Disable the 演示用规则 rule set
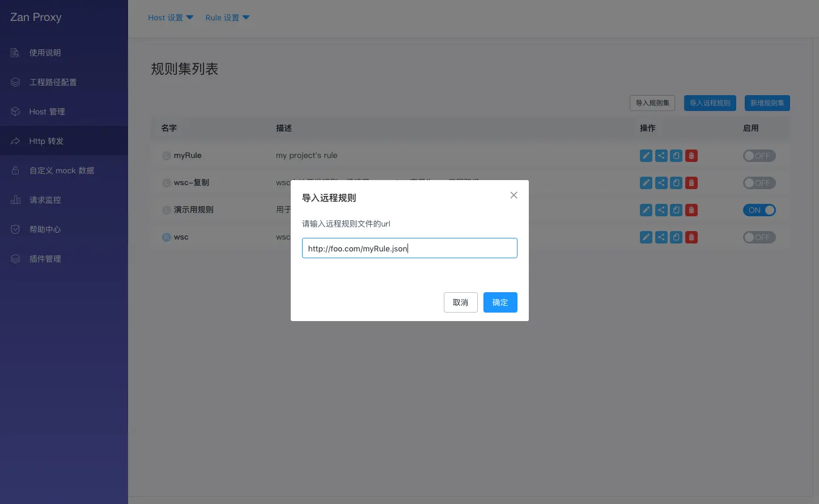The width and height of the screenshot is (819, 504). tap(759, 210)
